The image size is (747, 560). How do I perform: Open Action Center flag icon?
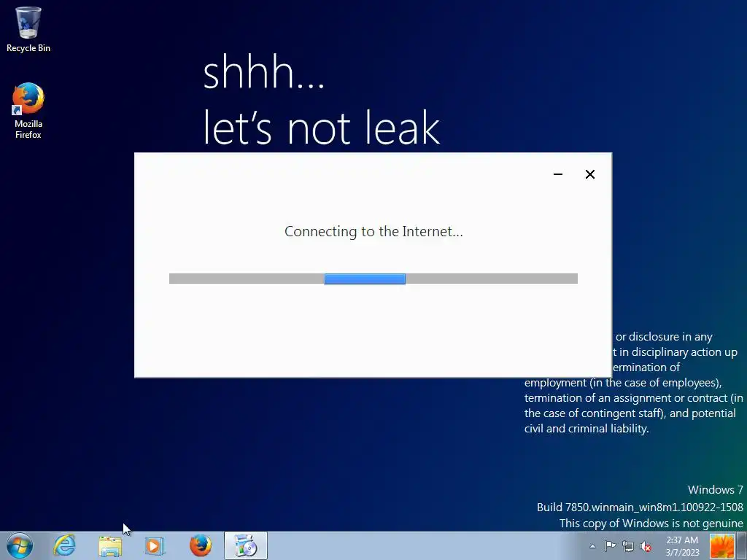click(x=610, y=545)
